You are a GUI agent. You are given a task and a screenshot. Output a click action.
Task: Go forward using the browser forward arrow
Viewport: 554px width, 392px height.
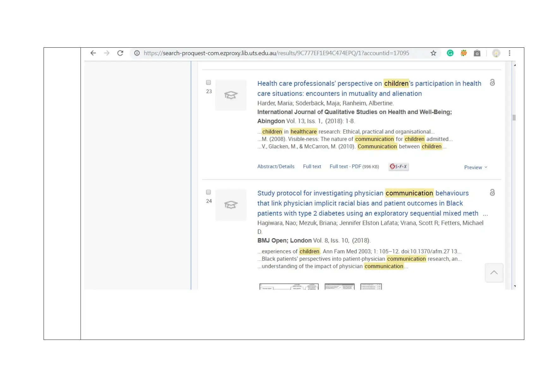(x=107, y=53)
